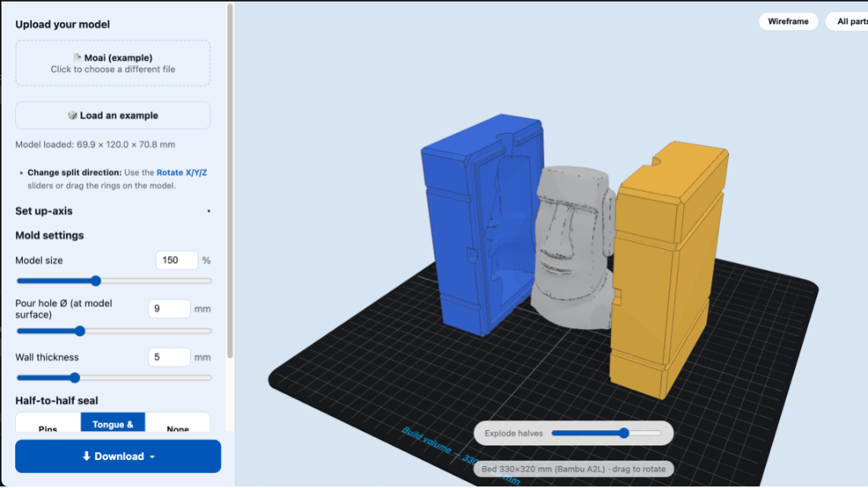Click the Pour hole slider handle
This screenshot has height=488, width=868.
(80, 331)
